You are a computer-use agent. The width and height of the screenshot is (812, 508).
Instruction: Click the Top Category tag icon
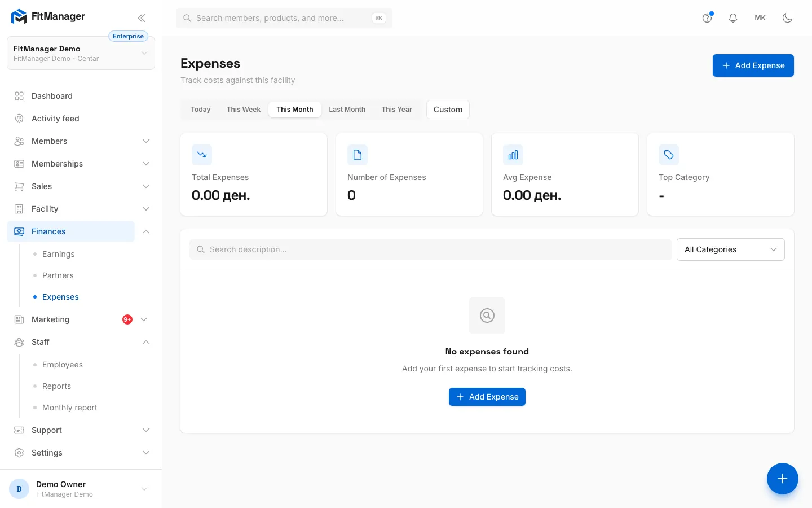(669, 155)
